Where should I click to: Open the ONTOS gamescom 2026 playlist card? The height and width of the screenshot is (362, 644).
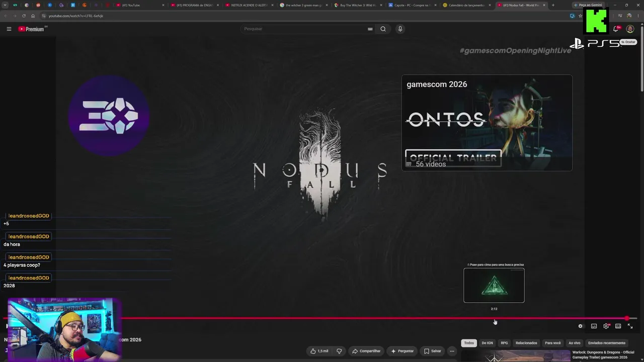pos(487,123)
